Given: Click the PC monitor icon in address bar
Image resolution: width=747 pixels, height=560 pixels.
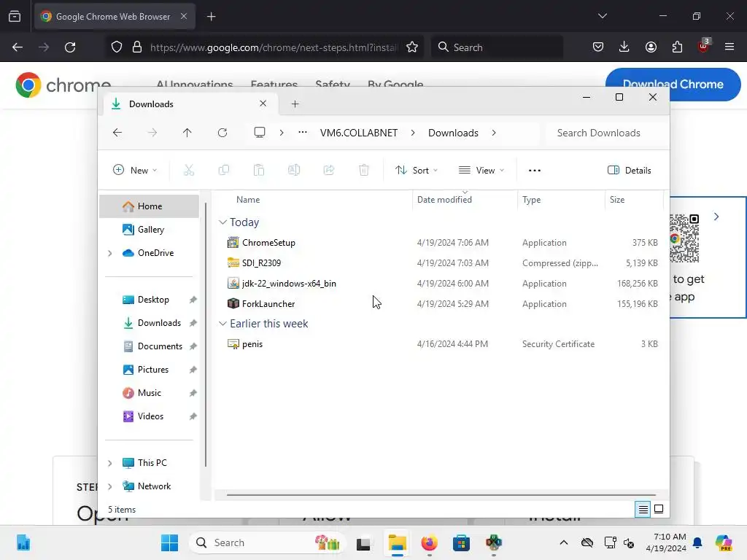Looking at the screenshot, I should (x=260, y=133).
